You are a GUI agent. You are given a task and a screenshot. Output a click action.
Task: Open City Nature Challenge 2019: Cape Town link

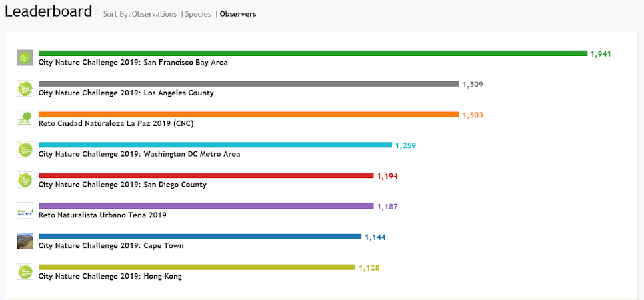(111, 246)
